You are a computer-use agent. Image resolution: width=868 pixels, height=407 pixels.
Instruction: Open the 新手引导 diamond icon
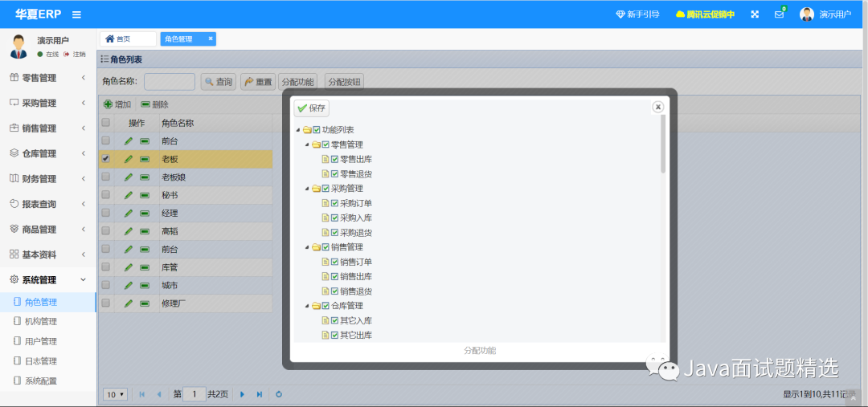click(620, 14)
